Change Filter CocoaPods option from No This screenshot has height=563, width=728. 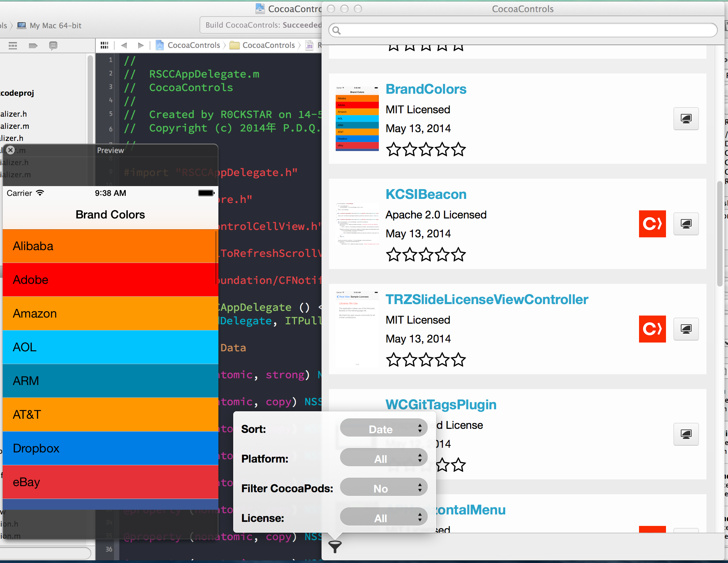click(x=384, y=487)
